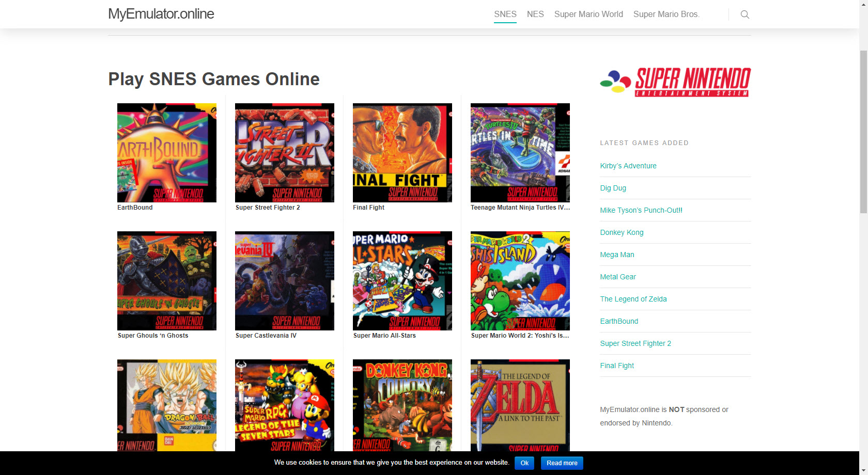Click the Super Nintendo logo image

tap(675, 82)
